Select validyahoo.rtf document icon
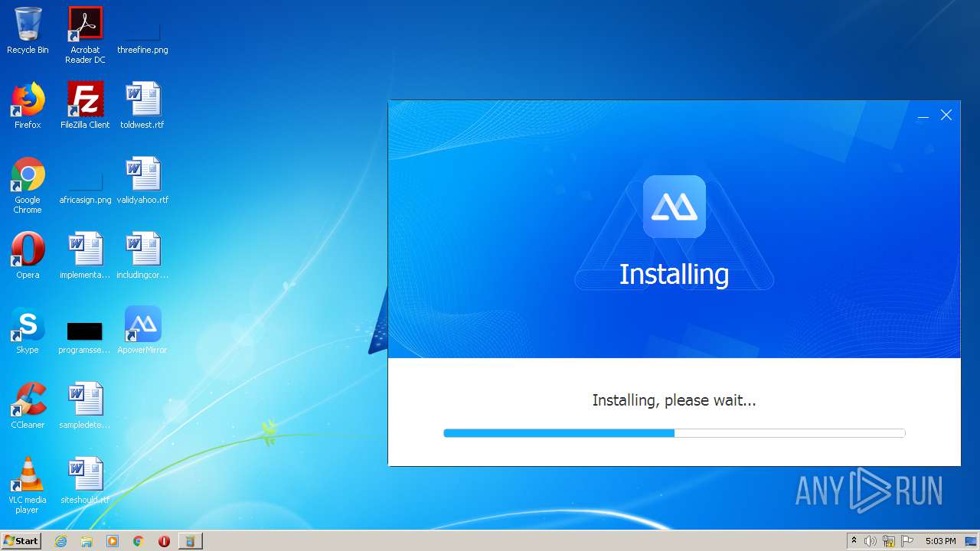 tap(142, 181)
